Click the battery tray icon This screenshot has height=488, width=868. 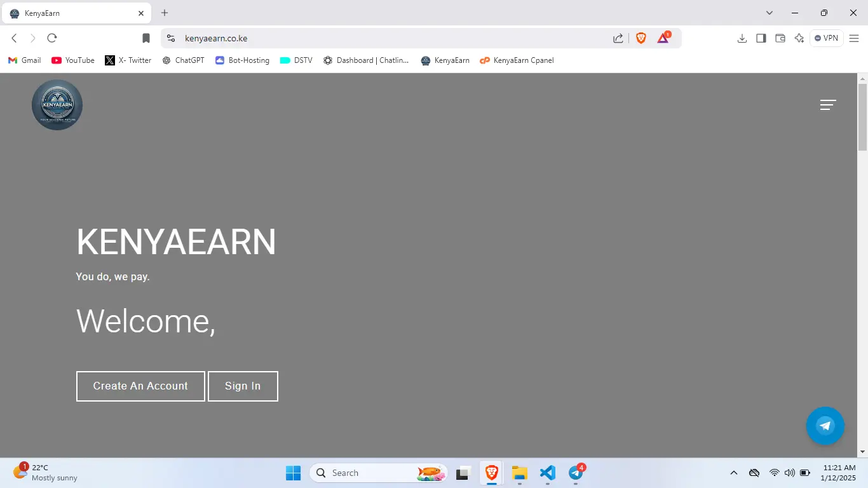[x=805, y=473]
